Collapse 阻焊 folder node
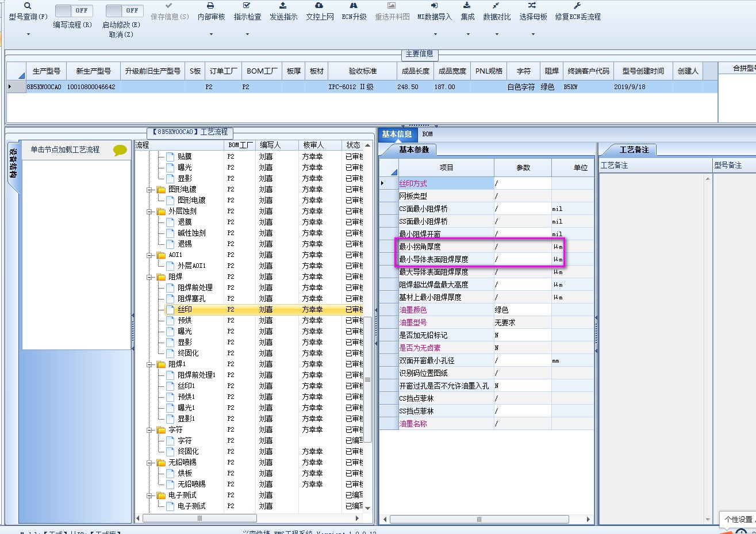 (x=149, y=277)
